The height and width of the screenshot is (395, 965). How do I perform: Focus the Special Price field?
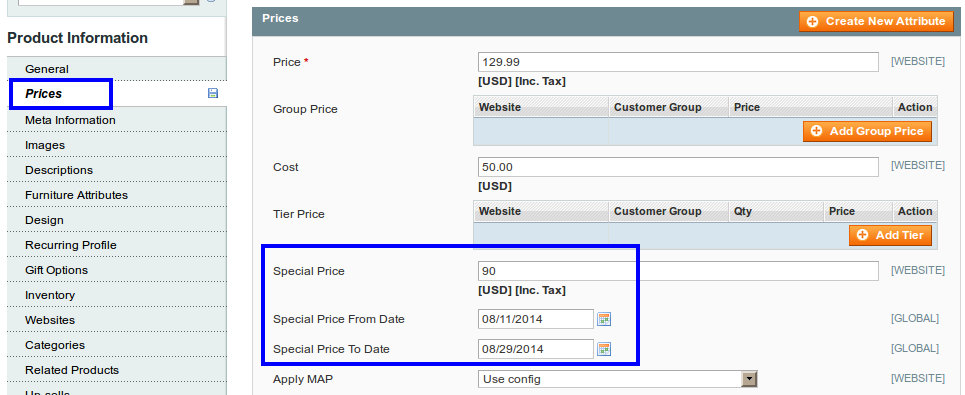678,271
